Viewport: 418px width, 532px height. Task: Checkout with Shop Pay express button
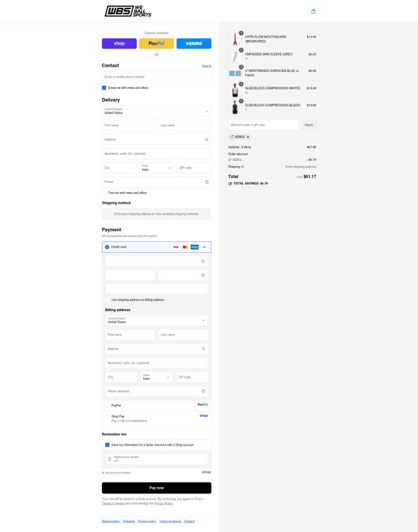click(x=119, y=43)
